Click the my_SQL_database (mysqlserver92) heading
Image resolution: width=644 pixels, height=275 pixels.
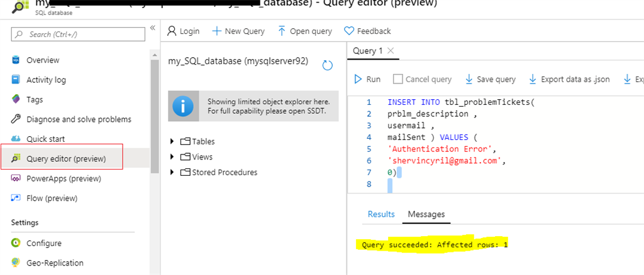tap(238, 61)
